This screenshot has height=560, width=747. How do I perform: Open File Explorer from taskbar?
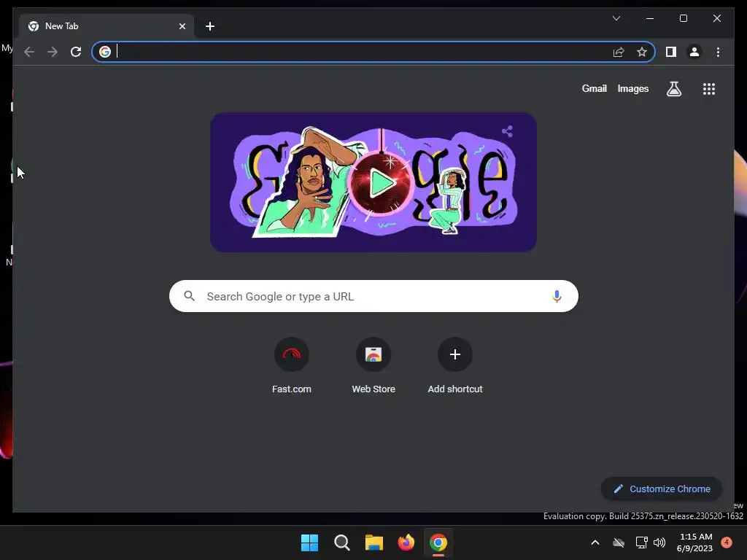374,542
